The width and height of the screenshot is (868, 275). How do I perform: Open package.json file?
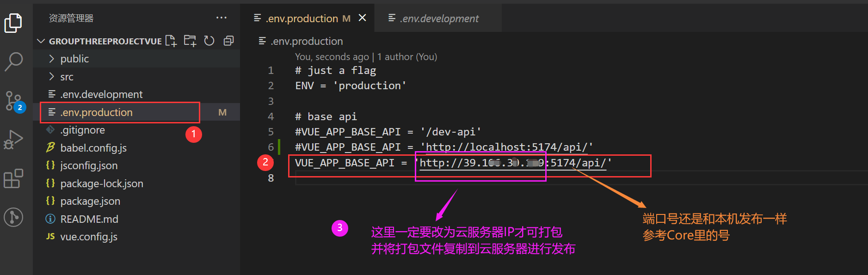click(136, 201)
